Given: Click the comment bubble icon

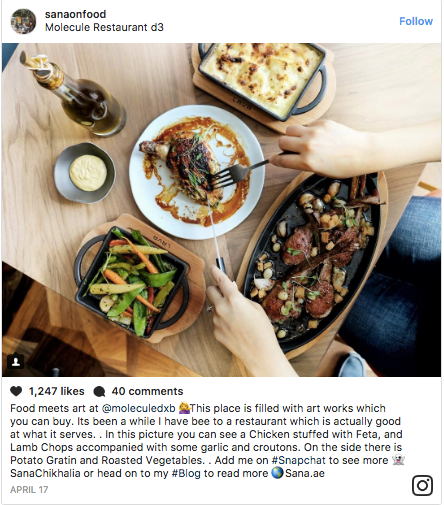Looking at the screenshot, I should pyautogui.click(x=99, y=391).
